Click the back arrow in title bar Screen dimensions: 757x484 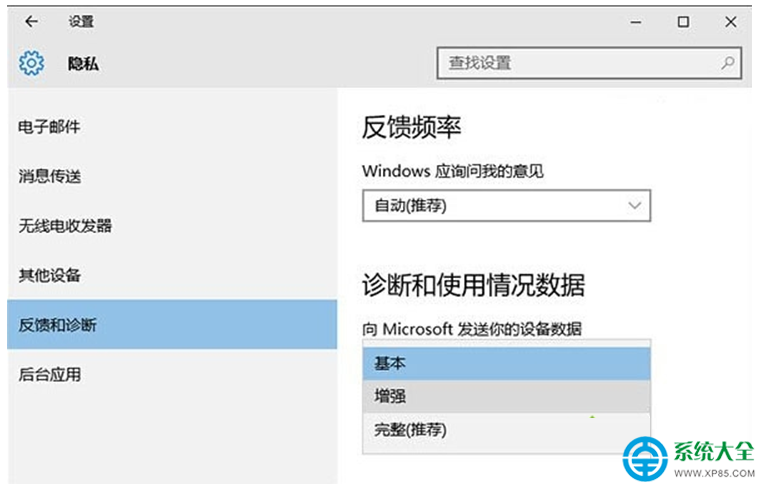[x=31, y=21]
